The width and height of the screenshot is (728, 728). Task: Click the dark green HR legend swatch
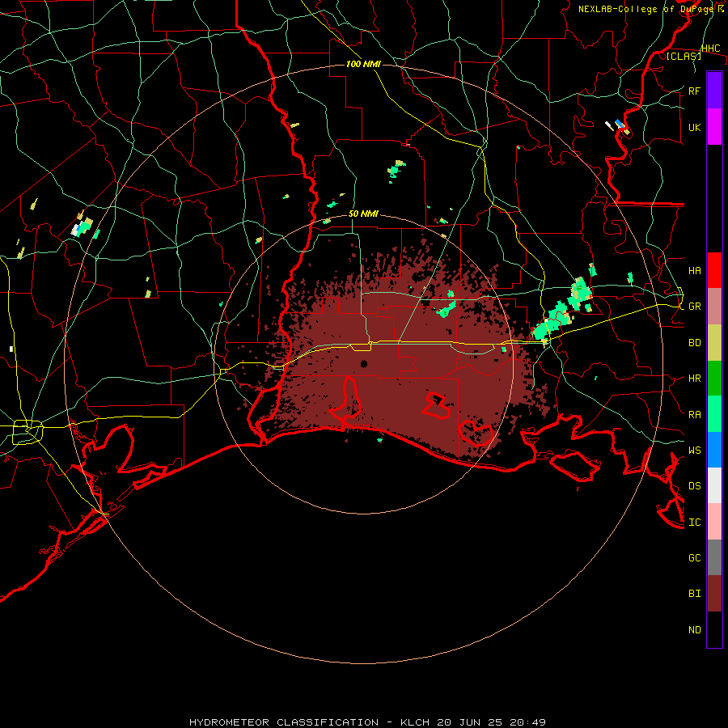point(714,379)
